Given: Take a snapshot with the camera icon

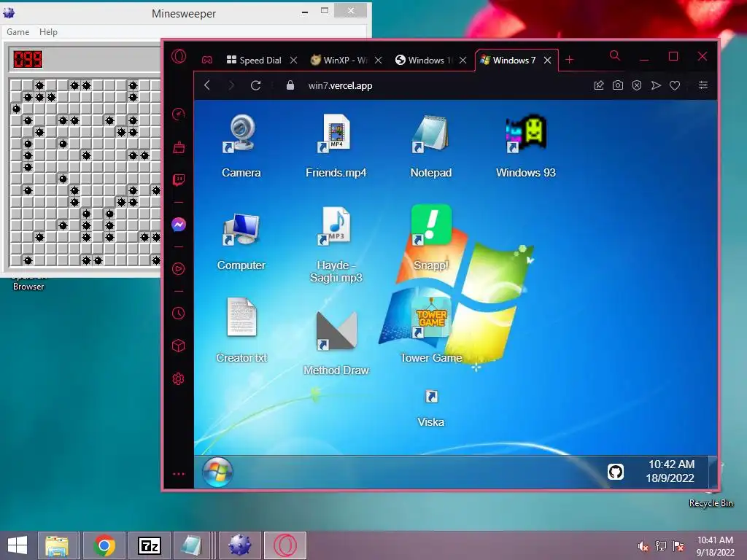Looking at the screenshot, I should point(618,85).
